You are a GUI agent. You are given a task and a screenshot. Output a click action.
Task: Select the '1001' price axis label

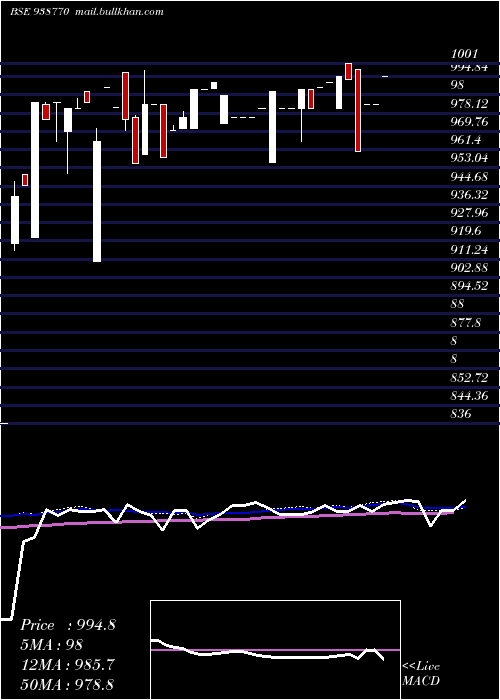pyautogui.click(x=465, y=54)
